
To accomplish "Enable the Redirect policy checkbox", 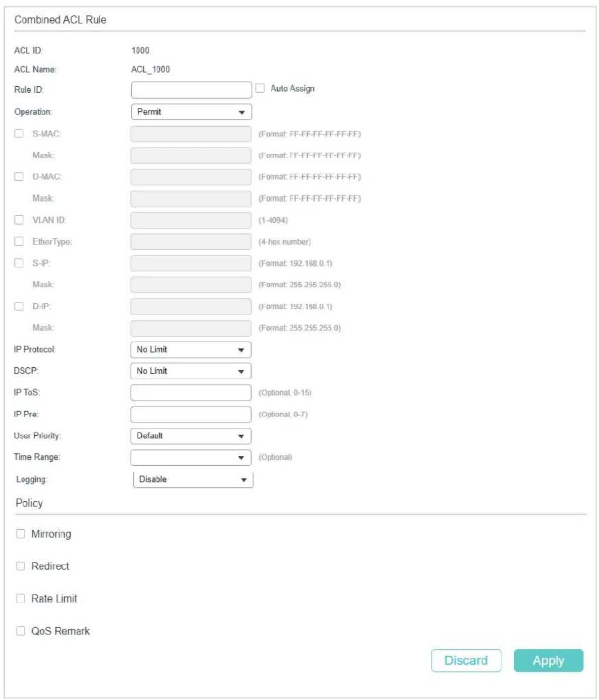I will 20,566.
